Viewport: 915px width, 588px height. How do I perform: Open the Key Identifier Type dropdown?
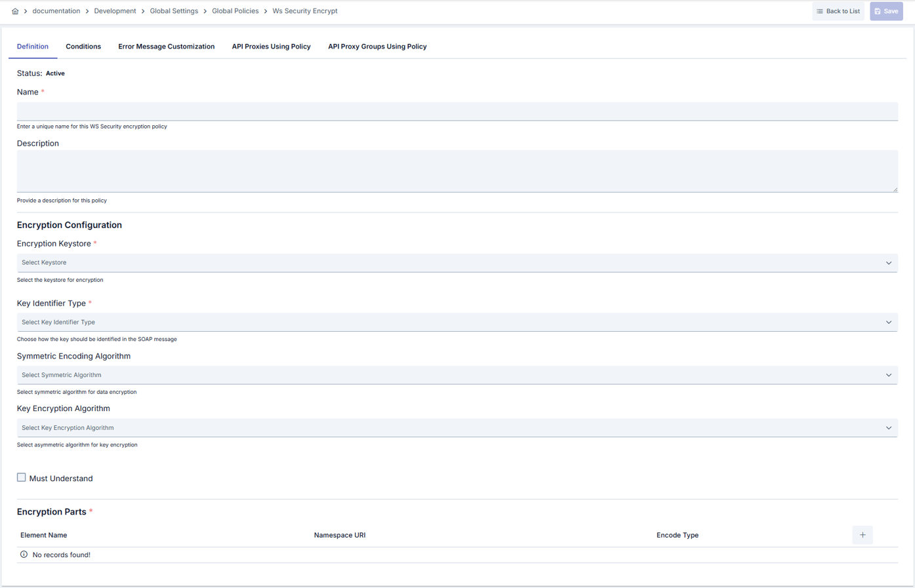(457, 322)
